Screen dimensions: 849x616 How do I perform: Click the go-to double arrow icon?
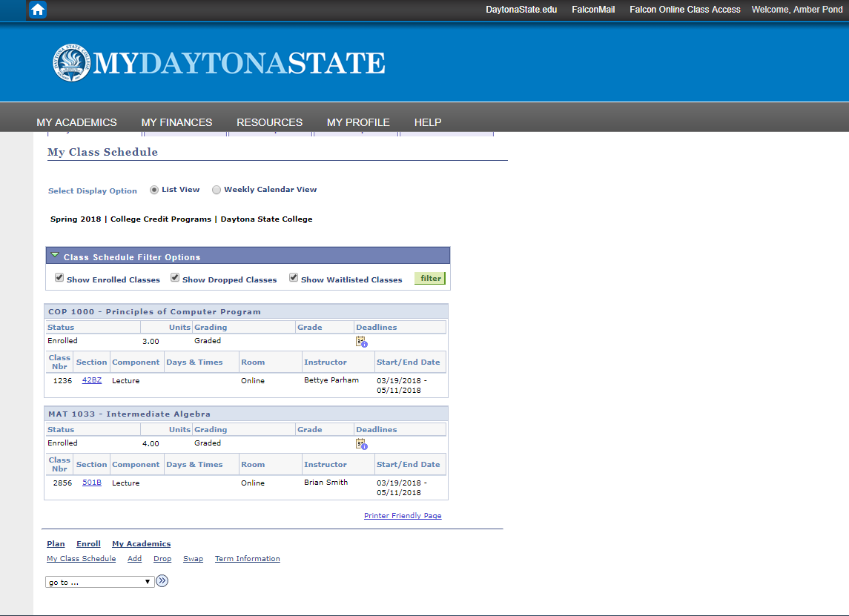tap(162, 581)
